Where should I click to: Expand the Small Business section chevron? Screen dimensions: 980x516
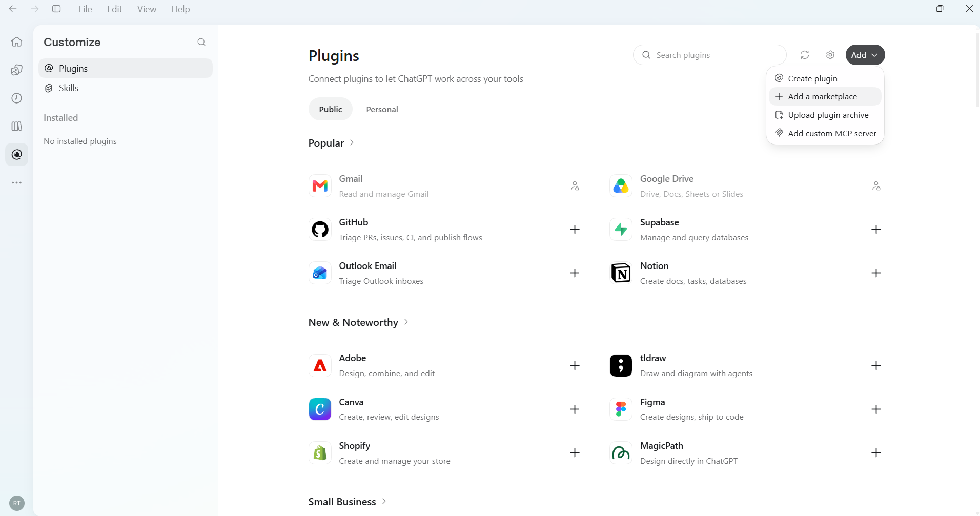click(384, 502)
